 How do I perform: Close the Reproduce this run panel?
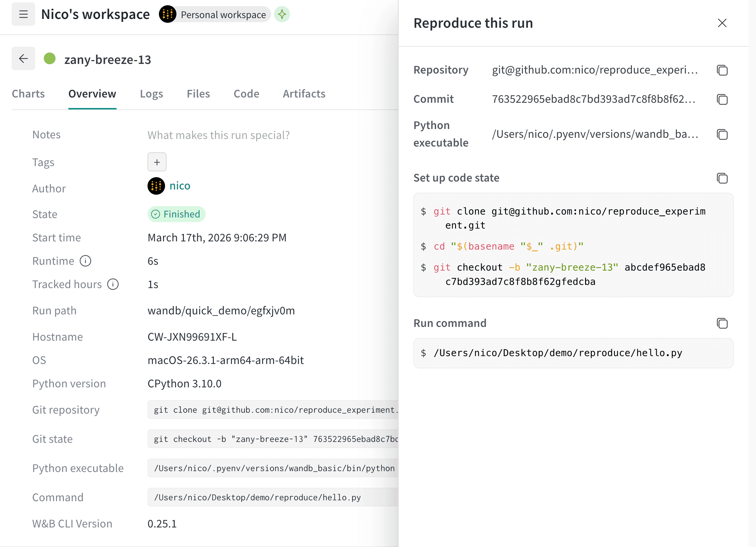pos(722,23)
